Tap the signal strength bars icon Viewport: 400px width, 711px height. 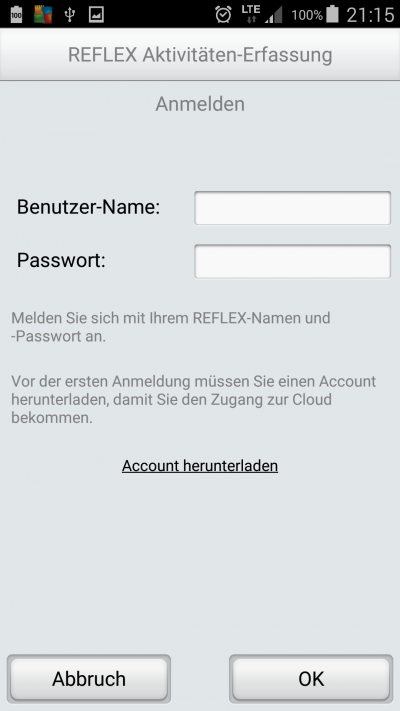274,15
